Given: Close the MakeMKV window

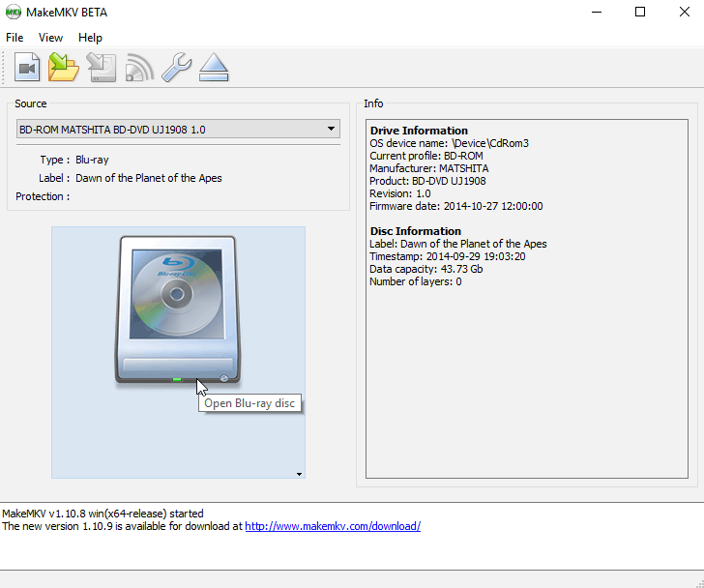Looking at the screenshot, I should coord(685,13).
